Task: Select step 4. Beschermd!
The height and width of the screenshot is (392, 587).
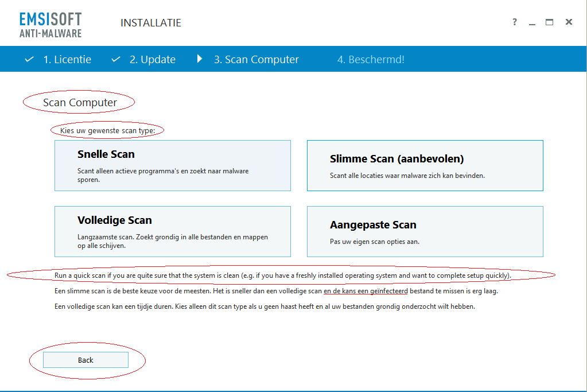Action: [x=371, y=59]
